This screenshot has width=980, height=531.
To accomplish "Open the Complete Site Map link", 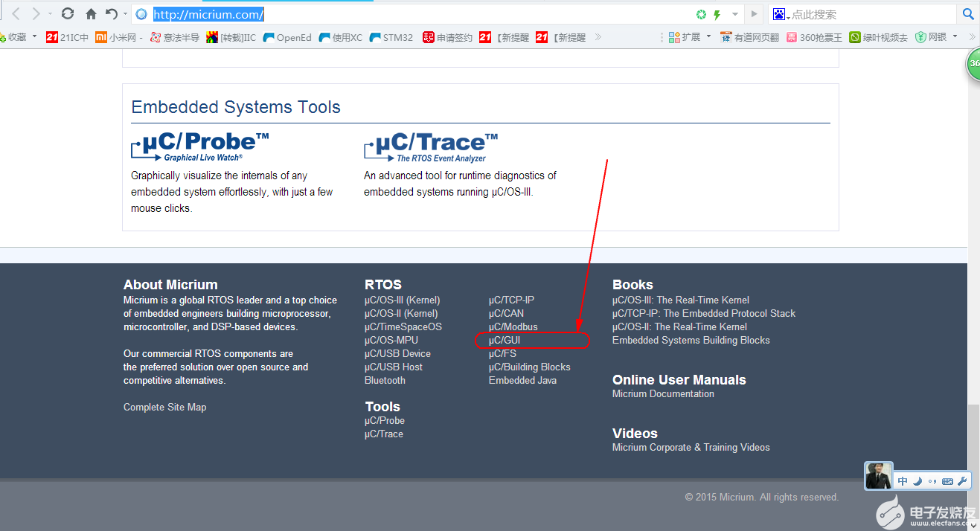I will 165,408.
